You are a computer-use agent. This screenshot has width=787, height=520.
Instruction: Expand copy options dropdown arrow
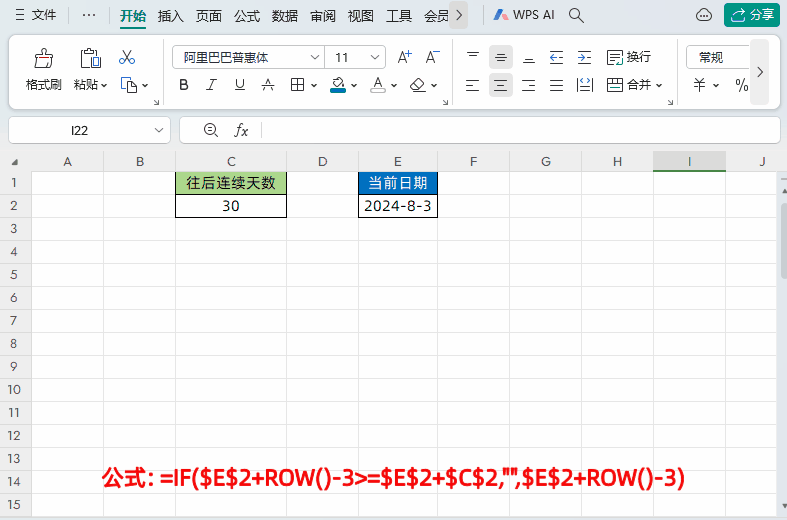click(145, 85)
